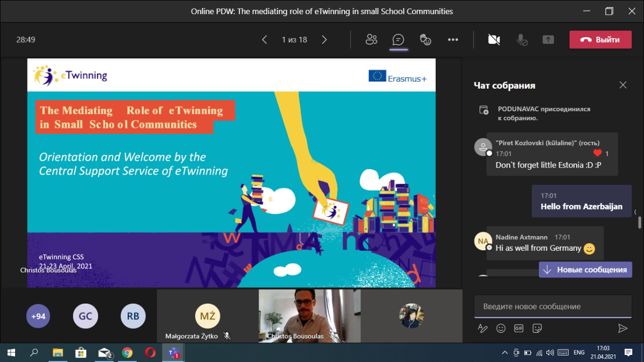Show system tray hidden icons chevron
Screen dimensions: 644x362
pos(505,352)
